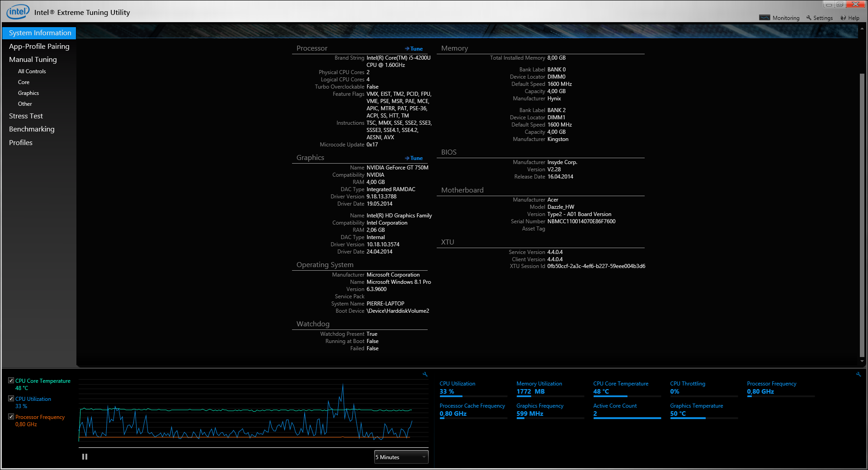Click the BIOS section heading

click(449, 152)
